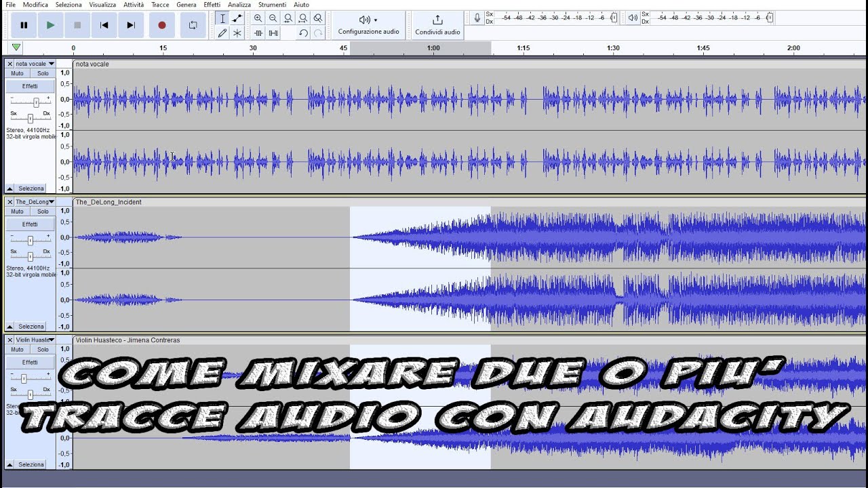Open the Seleziona menu
Viewport: 868px width, 488px height.
68,5
